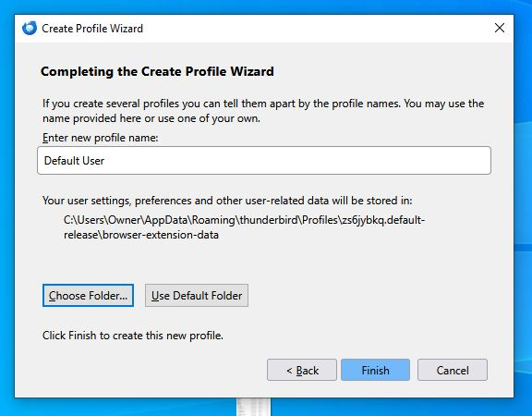Click inside the profile name text field
The width and height of the screenshot is (532, 416).
pyautogui.click(x=264, y=161)
